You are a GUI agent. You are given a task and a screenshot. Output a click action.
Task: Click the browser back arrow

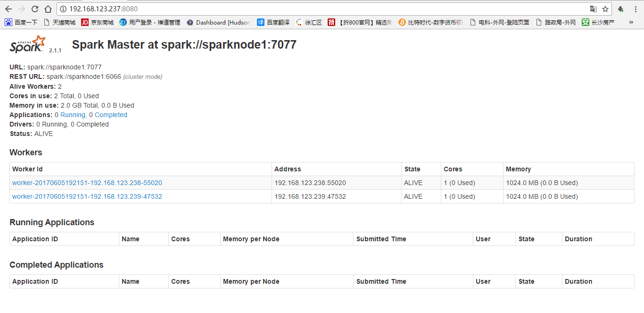coord(8,9)
